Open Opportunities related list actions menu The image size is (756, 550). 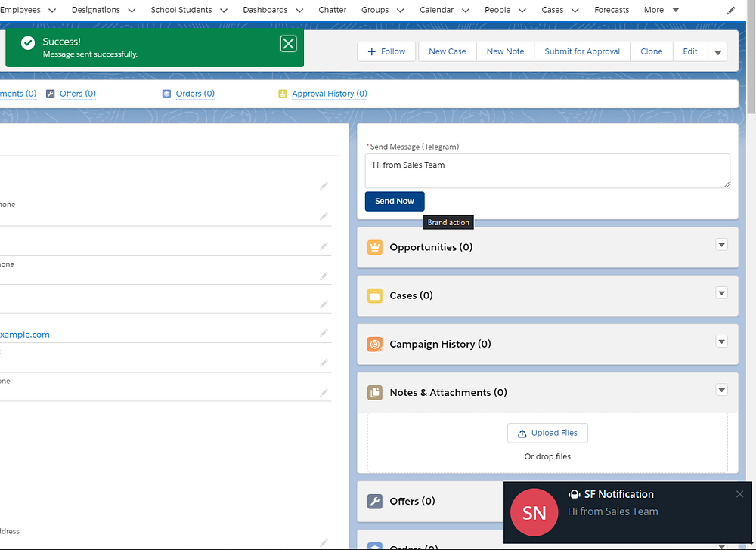point(721,245)
